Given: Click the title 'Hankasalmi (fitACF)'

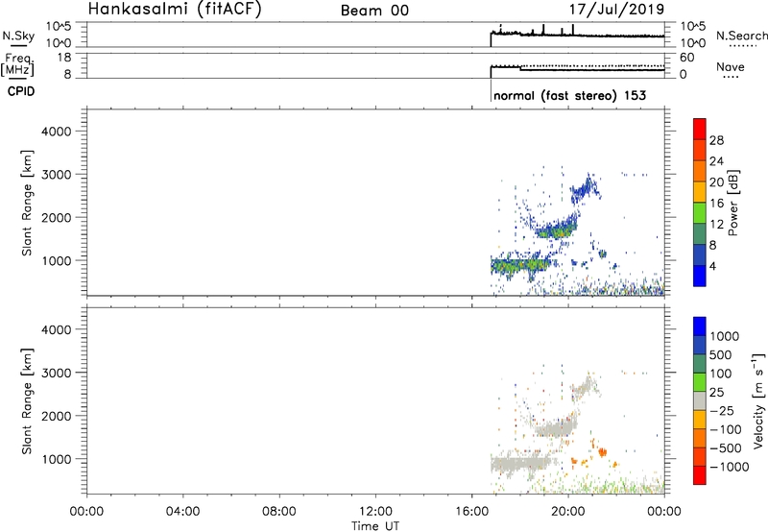Looking at the screenshot, I should (x=175, y=10).
